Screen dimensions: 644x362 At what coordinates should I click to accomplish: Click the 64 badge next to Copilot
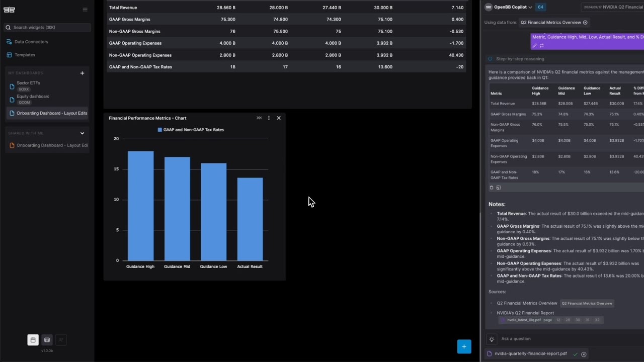click(x=541, y=7)
